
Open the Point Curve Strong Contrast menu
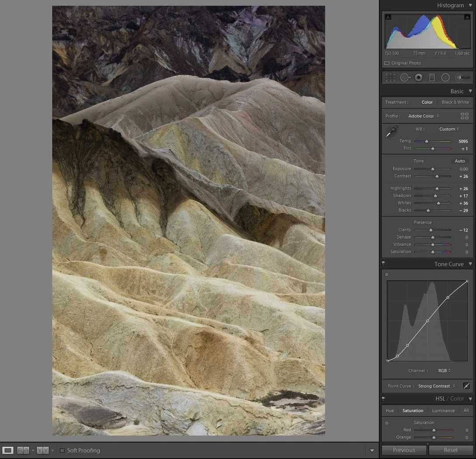coord(437,386)
